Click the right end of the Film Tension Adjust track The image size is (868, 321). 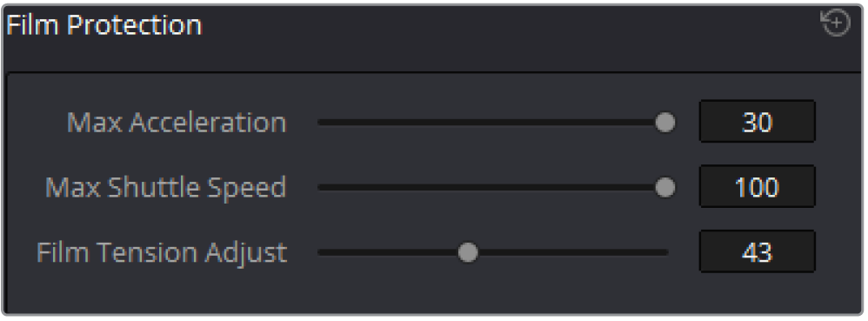pyautogui.click(x=664, y=252)
